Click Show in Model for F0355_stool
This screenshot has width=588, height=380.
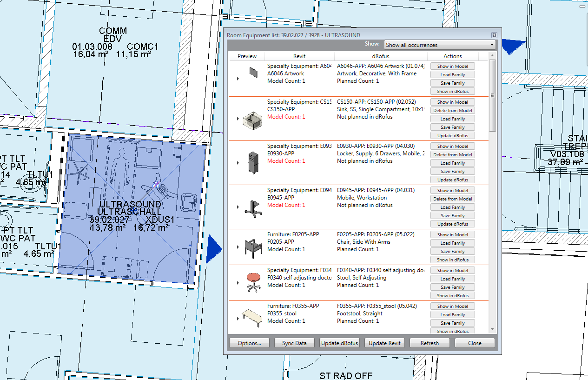(452, 306)
